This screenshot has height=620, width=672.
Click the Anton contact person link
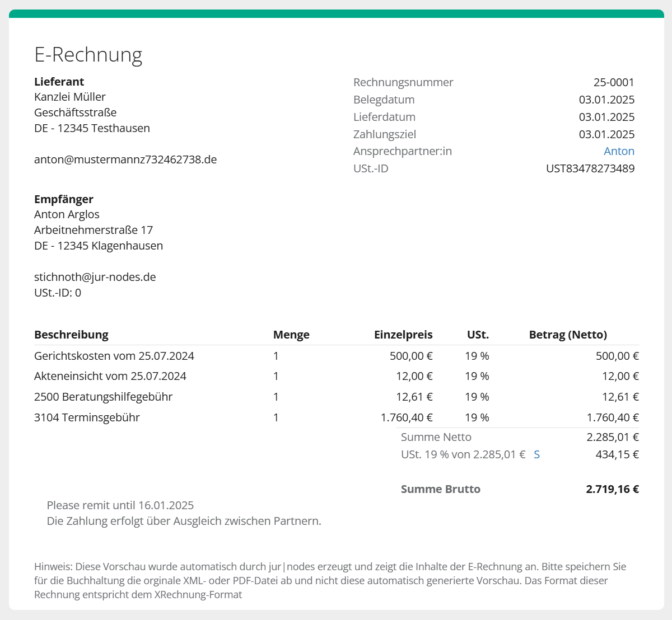click(x=619, y=151)
